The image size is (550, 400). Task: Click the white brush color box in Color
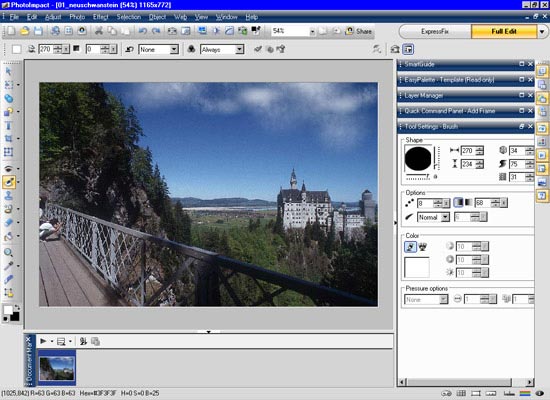(x=417, y=267)
